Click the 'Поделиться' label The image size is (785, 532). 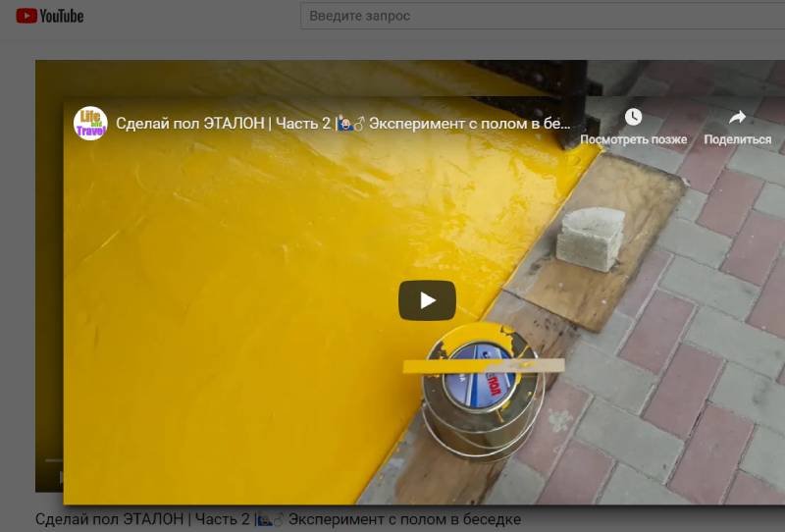tap(737, 139)
